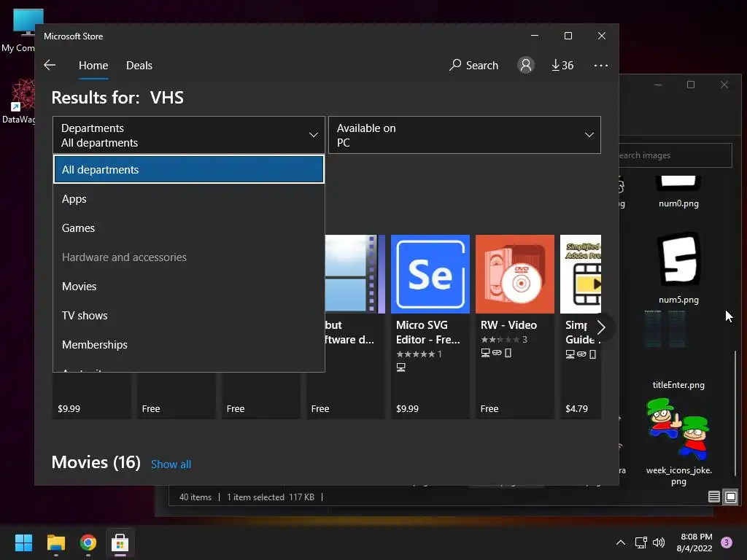747x560 pixels.
Task: Click Free price under RW - Video
Action: tap(489, 408)
